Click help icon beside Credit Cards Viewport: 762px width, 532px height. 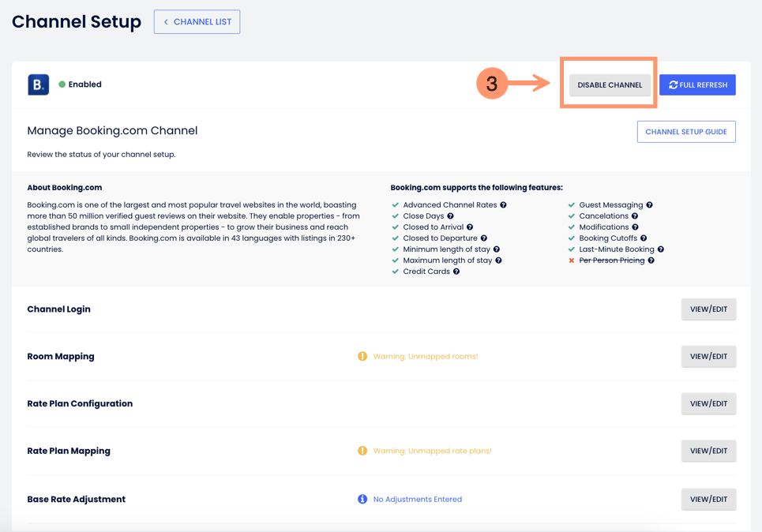[456, 272]
